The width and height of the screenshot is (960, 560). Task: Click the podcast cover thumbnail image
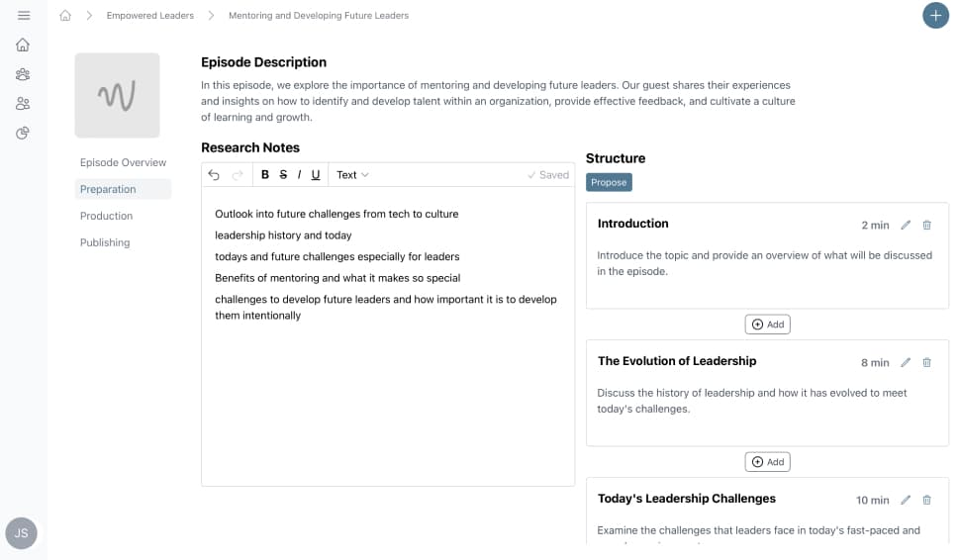coord(117,96)
